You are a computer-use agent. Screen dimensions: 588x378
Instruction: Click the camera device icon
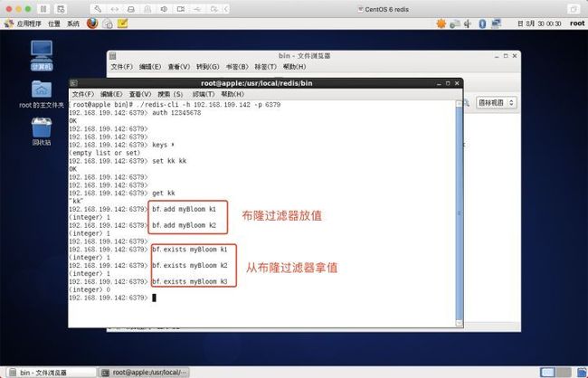point(181,9)
